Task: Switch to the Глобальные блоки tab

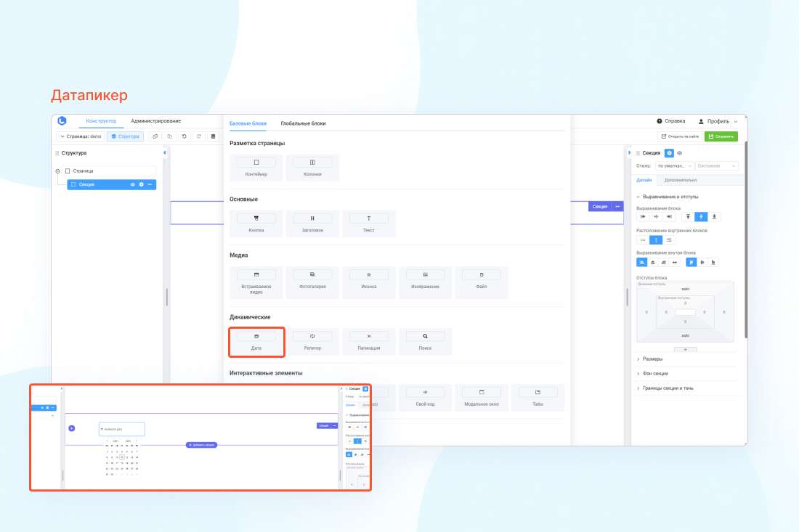Action: [x=303, y=123]
